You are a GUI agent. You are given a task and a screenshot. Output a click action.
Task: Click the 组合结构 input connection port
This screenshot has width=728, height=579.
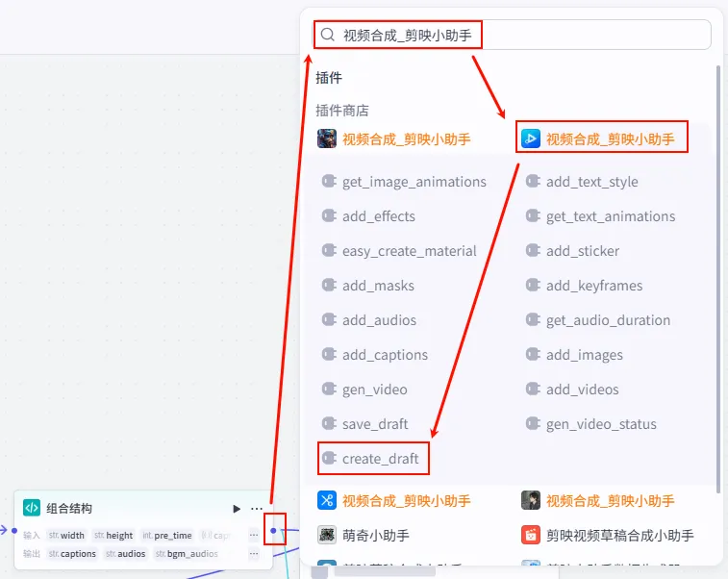(14, 530)
